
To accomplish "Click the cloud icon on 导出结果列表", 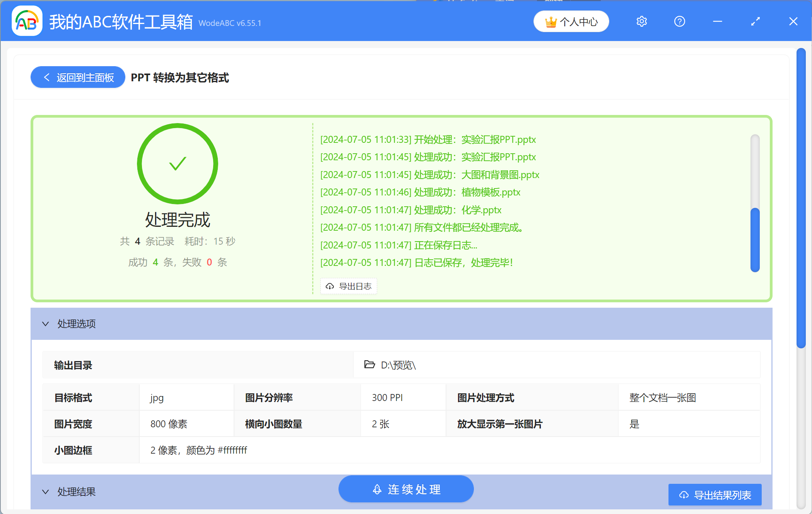I will click(x=684, y=495).
